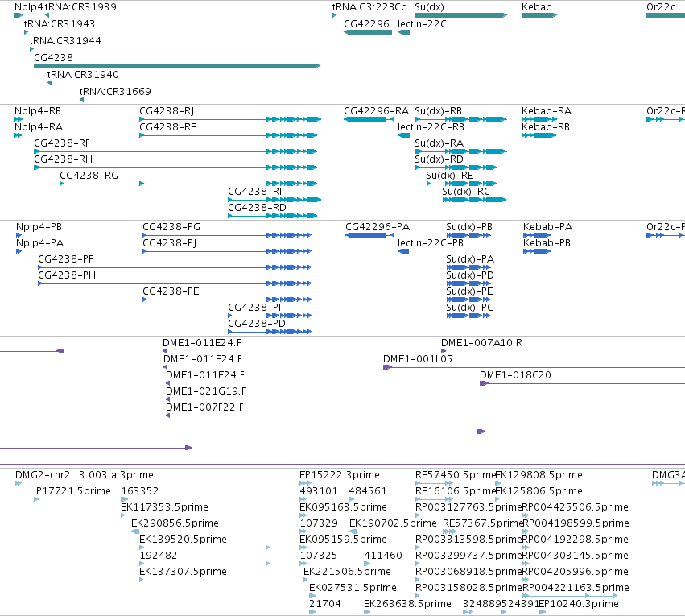
Task: Click the EK139520.5prime EST label
Action: pyautogui.click(x=183, y=540)
